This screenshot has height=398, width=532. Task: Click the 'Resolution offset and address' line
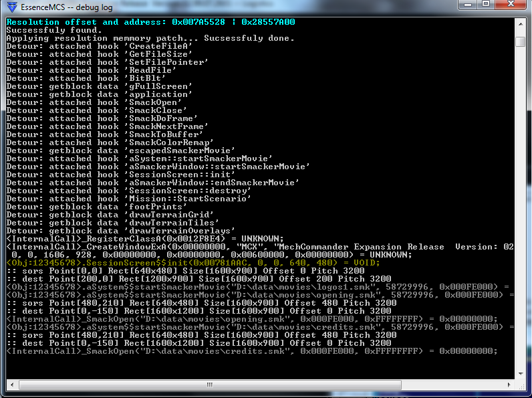tap(150, 22)
